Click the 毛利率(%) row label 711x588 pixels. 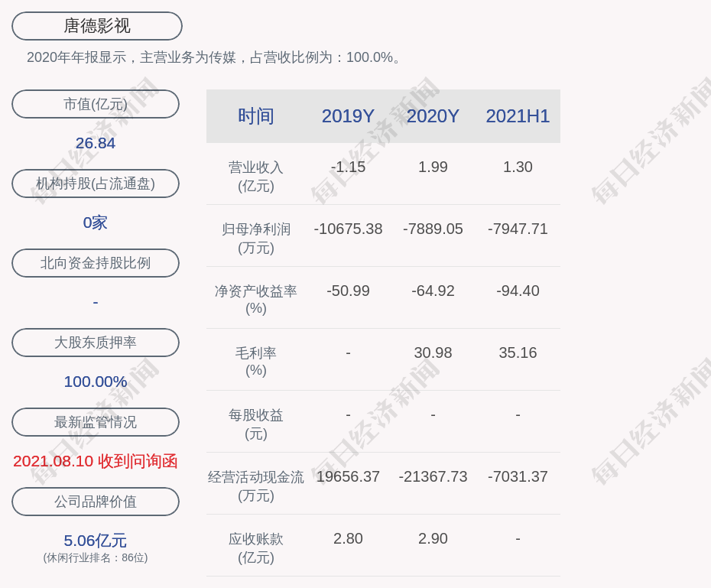[256, 362]
